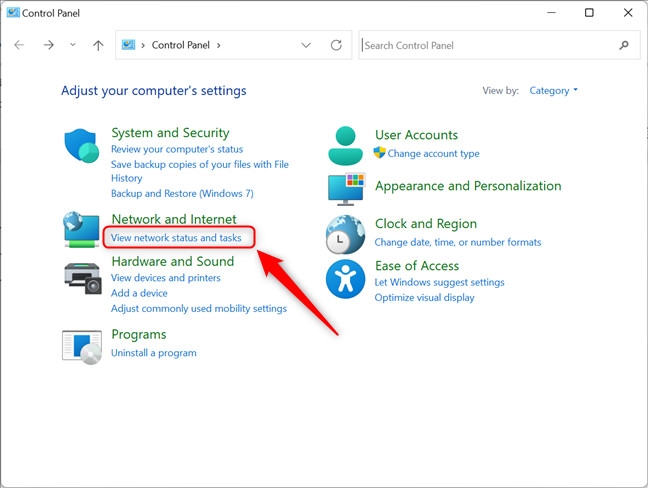Close the Control Panel window
Image resolution: width=648 pixels, height=488 pixels.
pyautogui.click(x=628, y=12)
